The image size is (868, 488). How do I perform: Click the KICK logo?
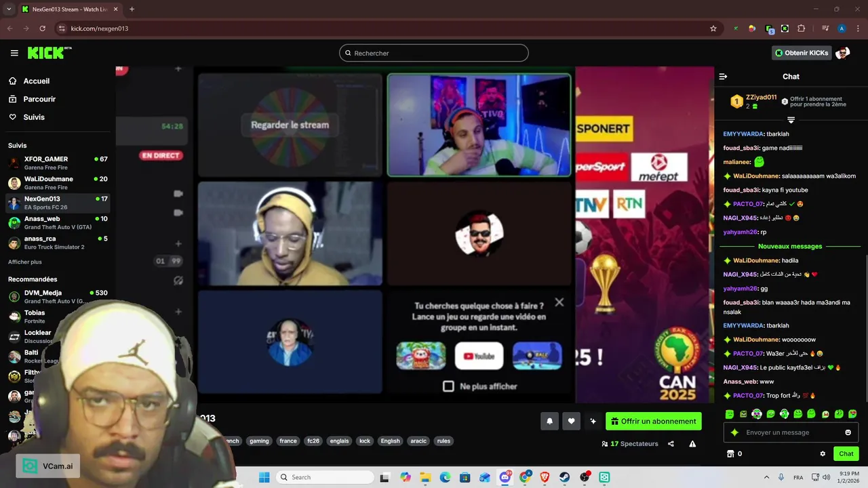point(50,53)
